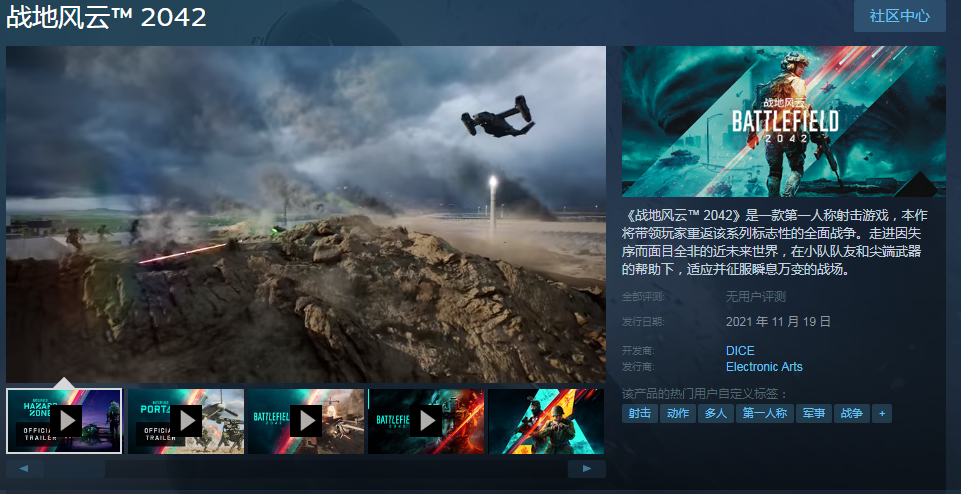961x494 pixels.
Task: Open the 社区中心 community hub button
Action: (x=899, y=16)
